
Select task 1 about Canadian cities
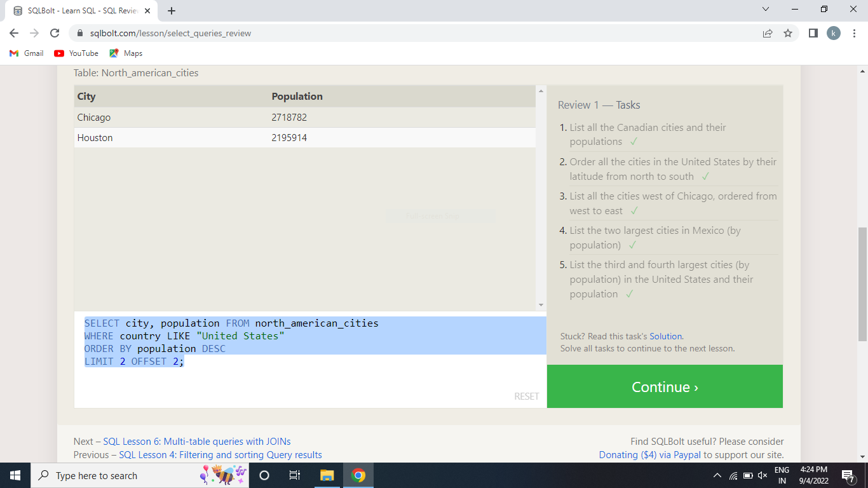(x=667, y=135)
